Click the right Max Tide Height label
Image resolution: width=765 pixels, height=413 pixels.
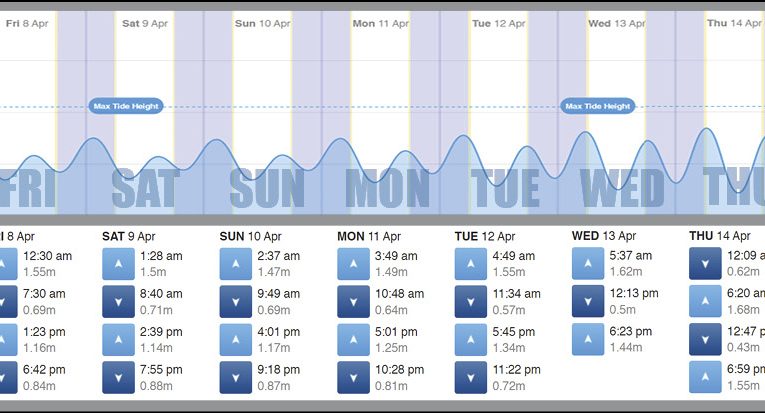click(x=598, y=106)
